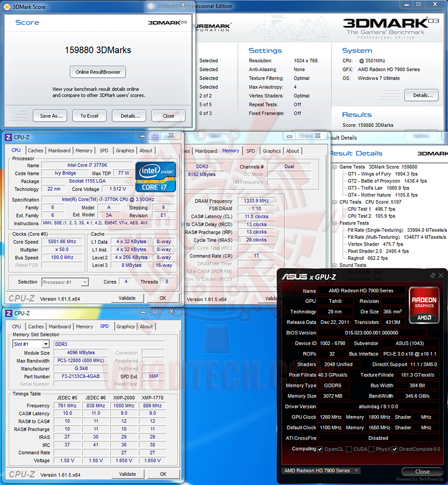Switch to Caches tab in the top CPU-Z window

coord(35,150)
